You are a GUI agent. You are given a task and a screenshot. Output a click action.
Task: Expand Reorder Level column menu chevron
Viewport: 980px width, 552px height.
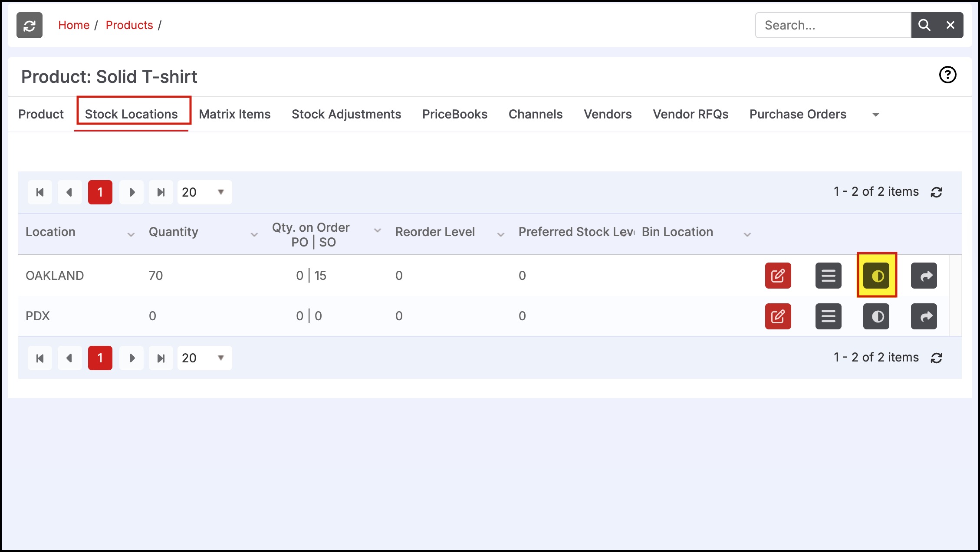(x=501, y=234)
